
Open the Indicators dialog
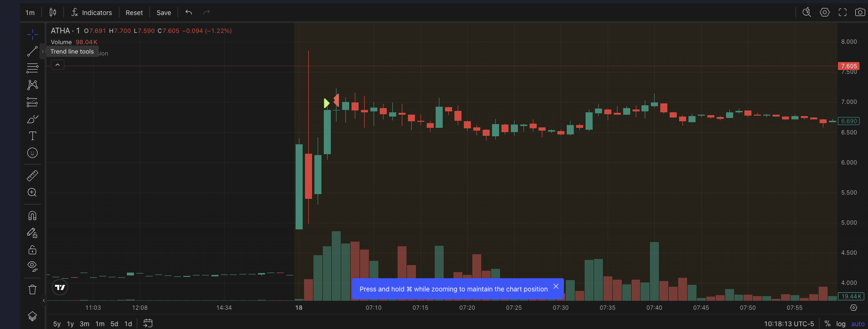coord(92,13)
